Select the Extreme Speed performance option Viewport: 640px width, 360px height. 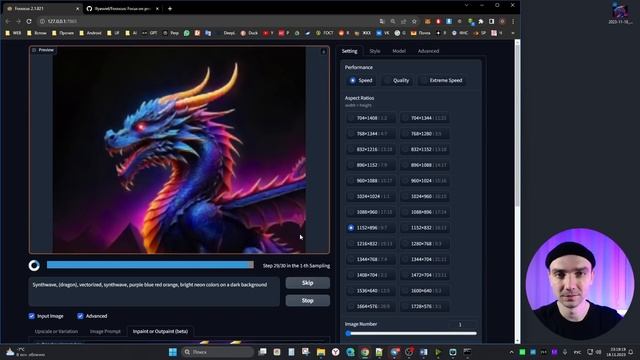click(x=442, y=80)
